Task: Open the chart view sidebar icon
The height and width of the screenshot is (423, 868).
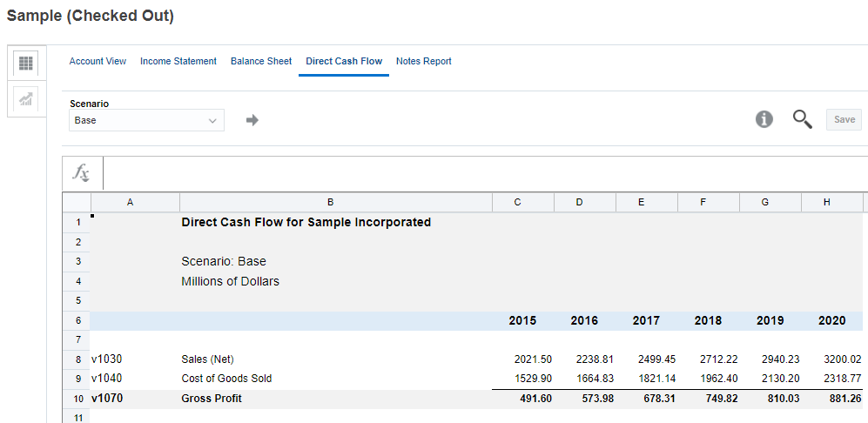Action: point(25,99)
